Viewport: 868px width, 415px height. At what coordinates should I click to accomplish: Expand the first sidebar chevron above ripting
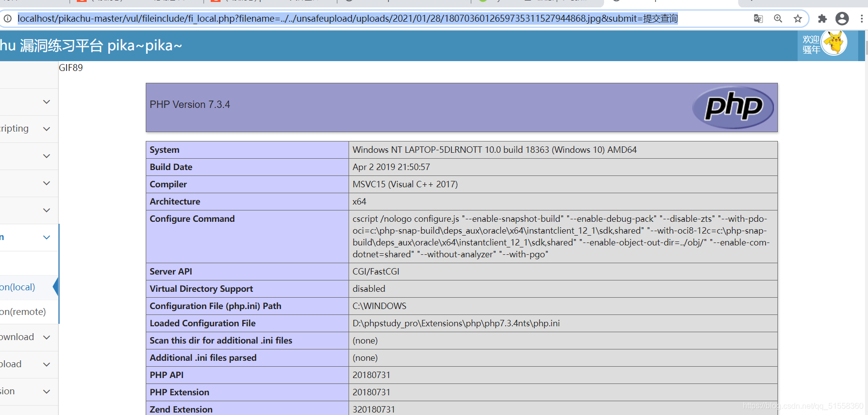click(47, 102)
